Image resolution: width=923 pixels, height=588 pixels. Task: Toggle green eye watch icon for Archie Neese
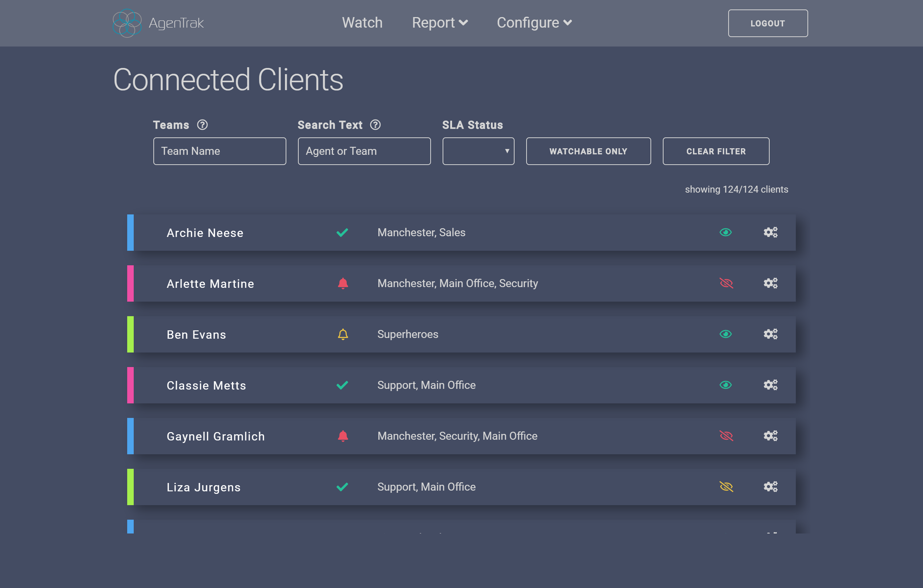pos(725,232)
